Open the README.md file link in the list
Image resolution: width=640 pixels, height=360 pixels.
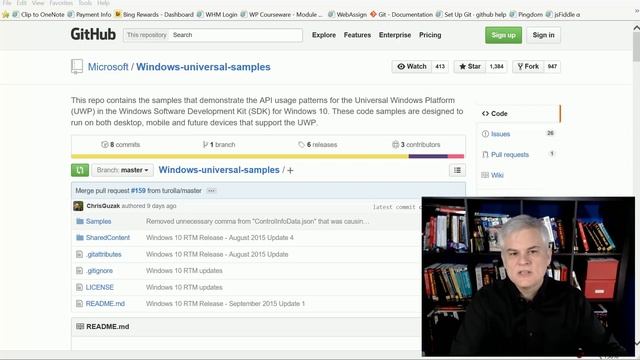point(105,304)
